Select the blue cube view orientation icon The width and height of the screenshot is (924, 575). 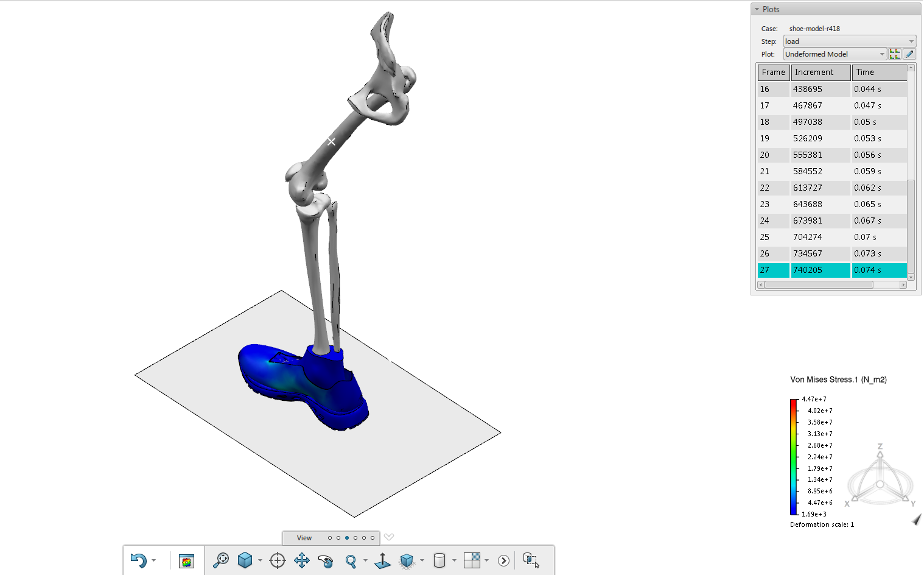click(x=245, y=560)
